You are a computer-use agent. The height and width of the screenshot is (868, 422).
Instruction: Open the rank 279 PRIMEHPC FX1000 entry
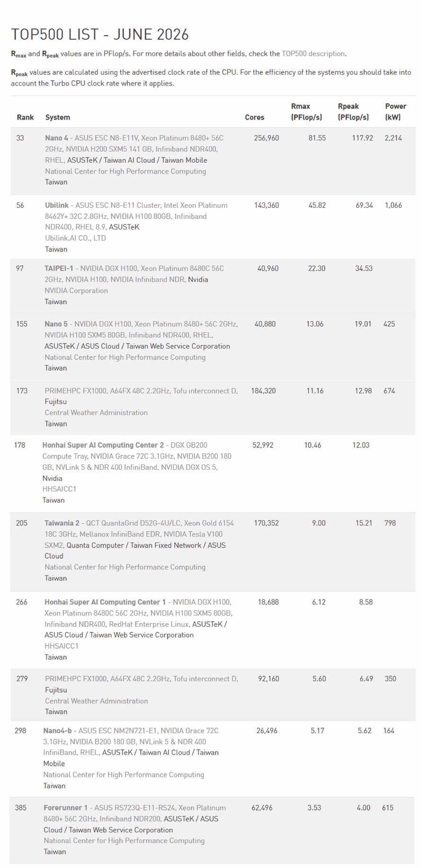click(x=141, y=679)
